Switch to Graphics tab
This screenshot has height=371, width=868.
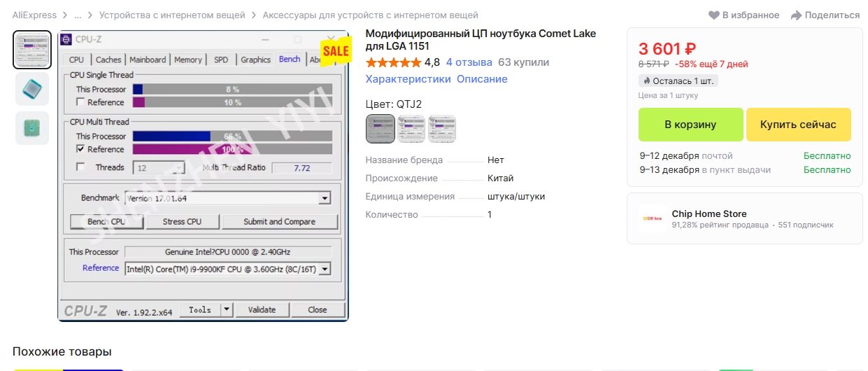[x=255, y=60]
